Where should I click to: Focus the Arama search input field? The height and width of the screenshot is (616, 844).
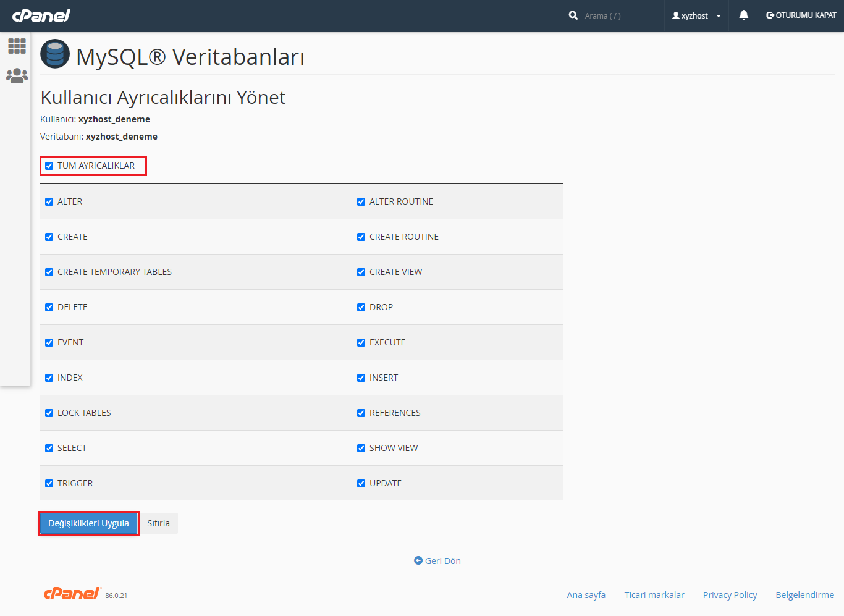[618, 15]
